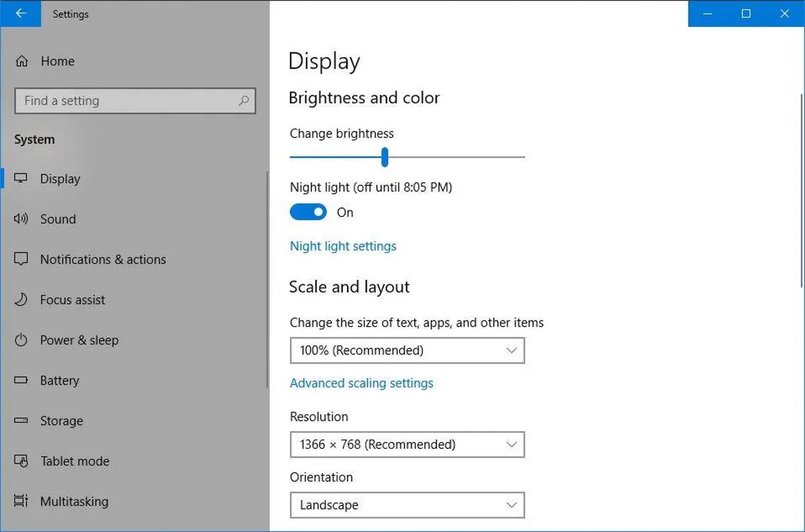Click the Multitasking icon
Screen dimensions: 805x532
[x=21, y=502]
